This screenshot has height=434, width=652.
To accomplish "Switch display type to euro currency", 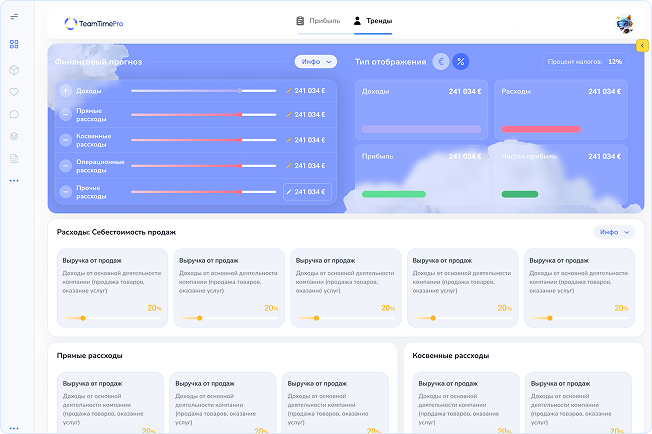I will (440, 62).
